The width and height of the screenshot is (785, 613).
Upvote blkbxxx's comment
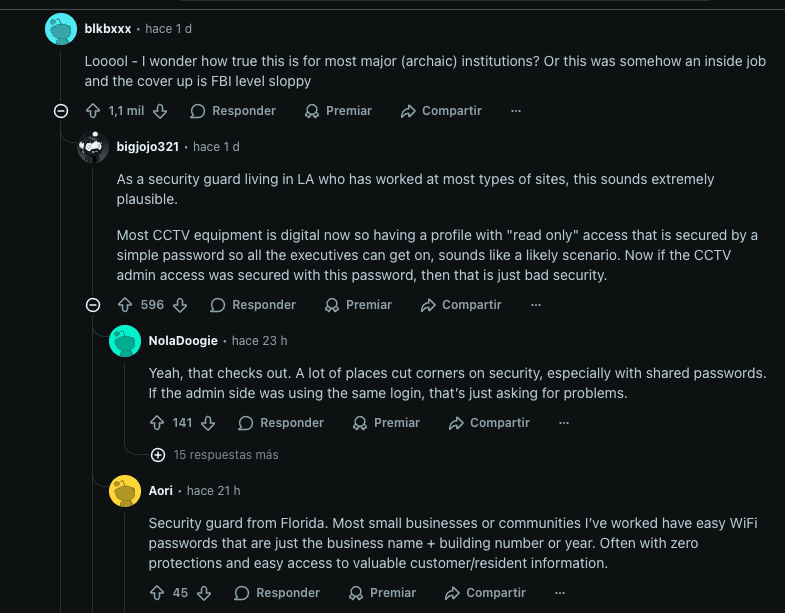(x=93, y=111)
